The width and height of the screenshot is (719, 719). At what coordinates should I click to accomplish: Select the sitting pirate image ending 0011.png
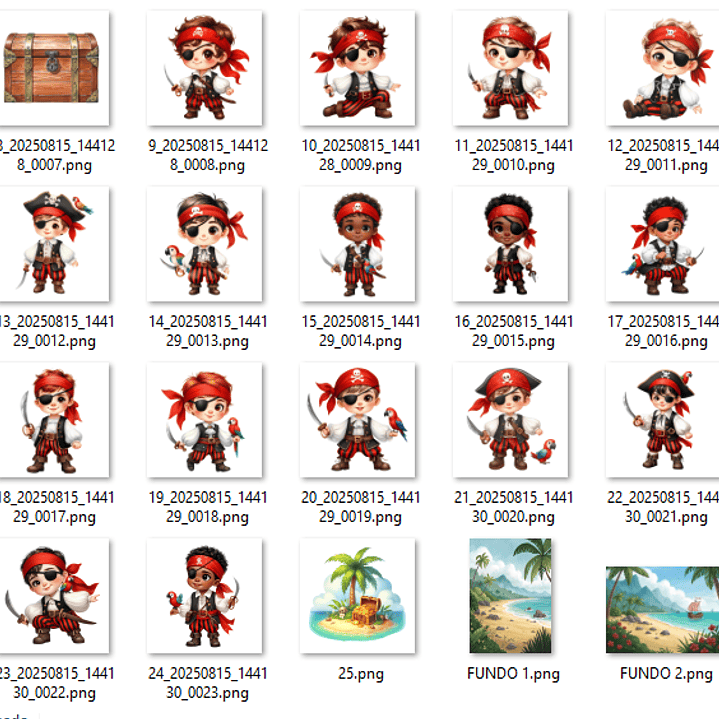coord(663,68)
